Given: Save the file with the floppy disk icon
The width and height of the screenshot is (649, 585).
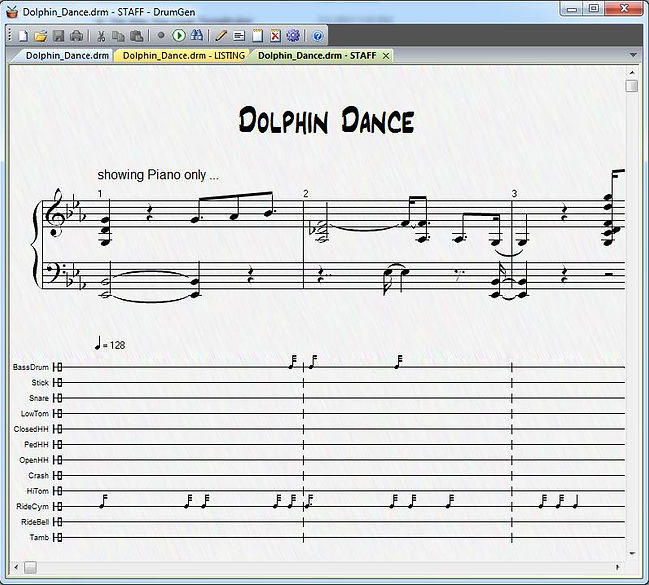Looking at the screenshot, I should (58, 36).
